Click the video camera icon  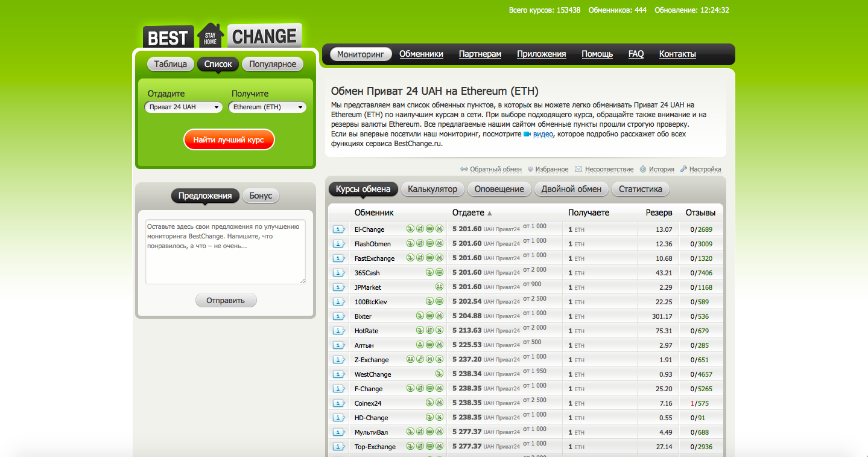[x=527, y=134]
